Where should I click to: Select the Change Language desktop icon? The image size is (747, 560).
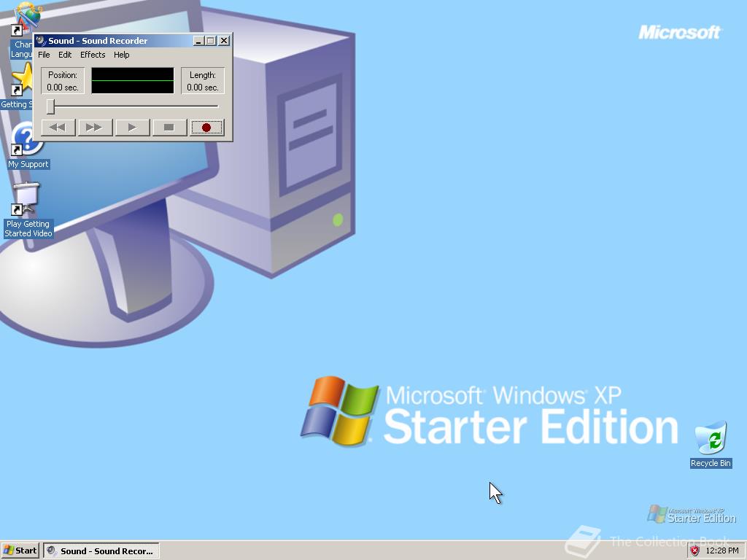(x=21, y=29)
